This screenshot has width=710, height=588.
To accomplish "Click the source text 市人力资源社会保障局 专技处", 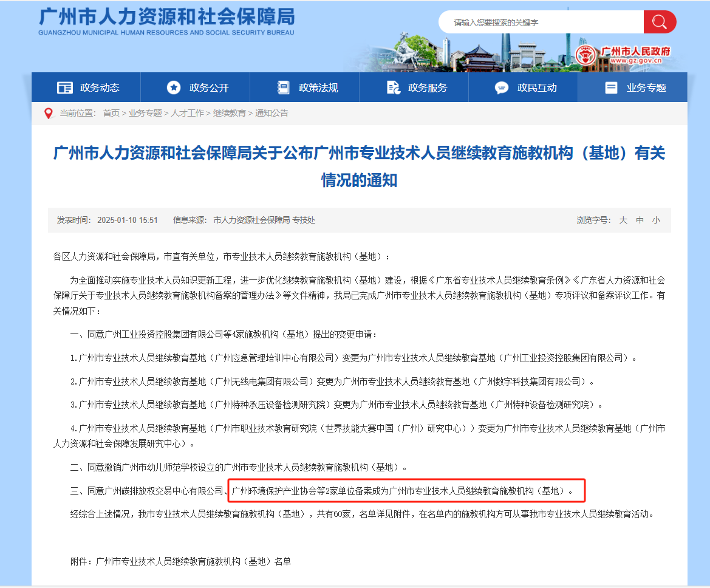I will click(264, 220).
